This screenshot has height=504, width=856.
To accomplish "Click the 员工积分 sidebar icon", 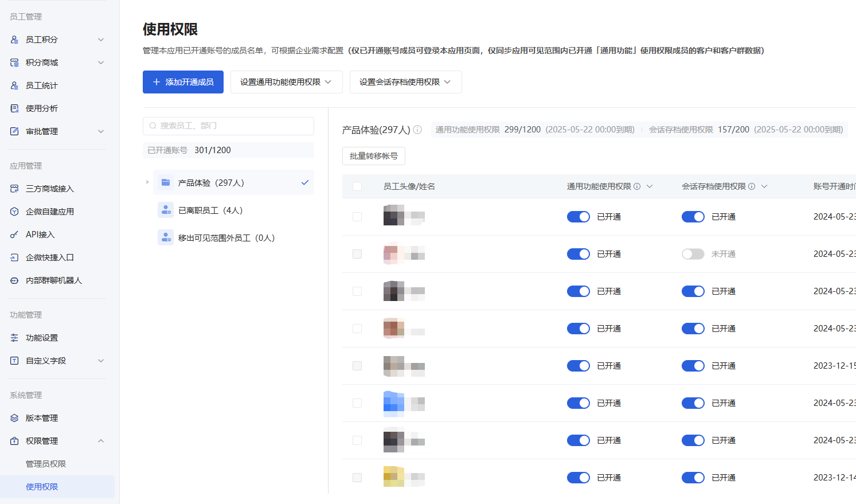I will (x=14, y=40).
